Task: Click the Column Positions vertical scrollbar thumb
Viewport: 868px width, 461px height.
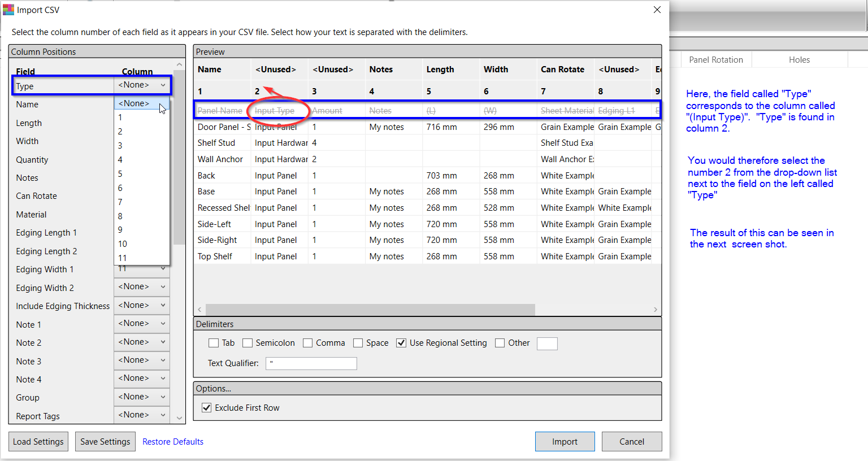Action: 179,157
